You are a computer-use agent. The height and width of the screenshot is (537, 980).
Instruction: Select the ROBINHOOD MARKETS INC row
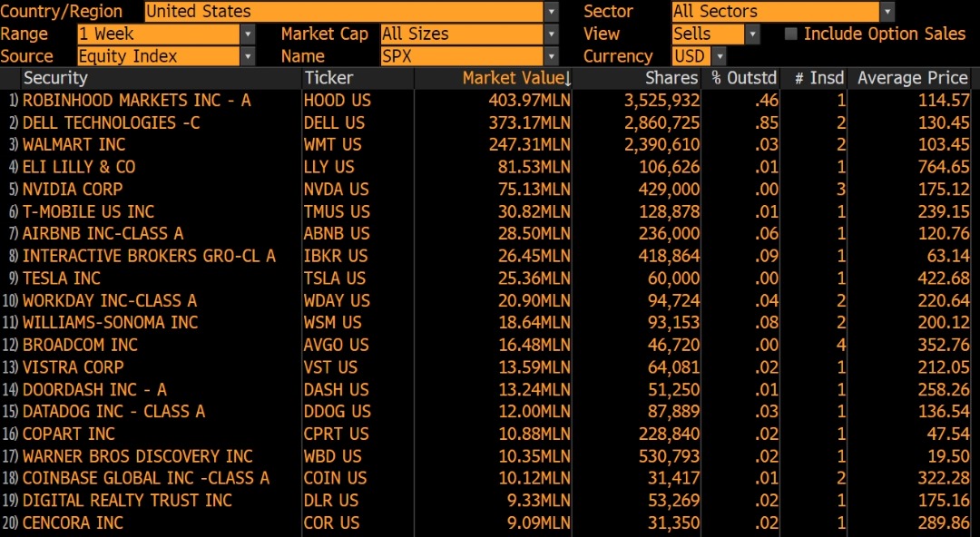coord(137,101)
